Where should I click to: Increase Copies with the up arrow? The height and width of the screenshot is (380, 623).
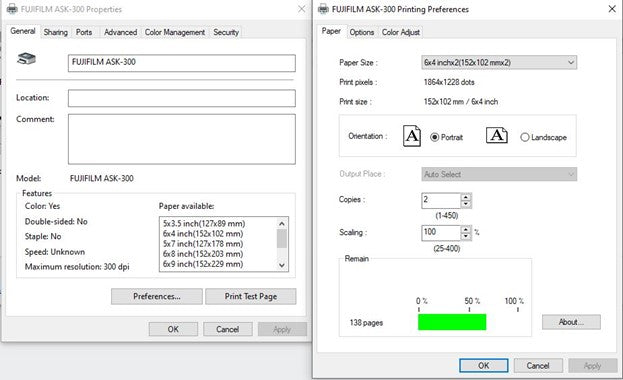[466, 197]
